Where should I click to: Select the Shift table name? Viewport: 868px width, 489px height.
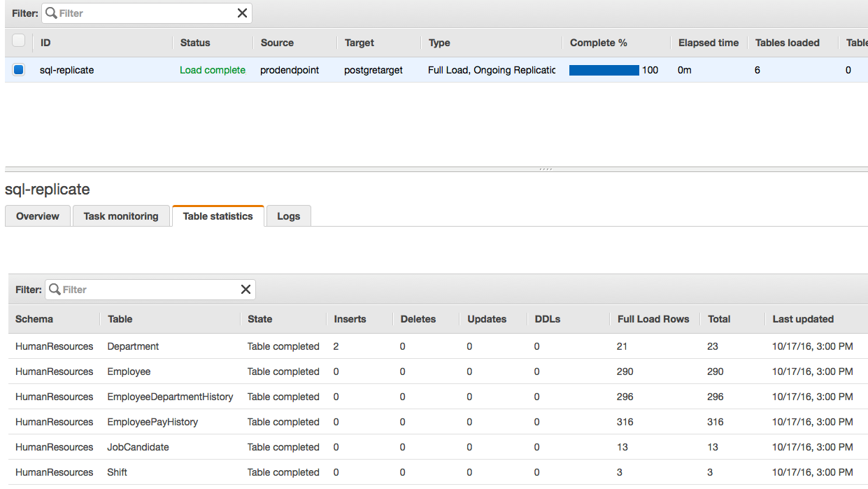point(117,472)
